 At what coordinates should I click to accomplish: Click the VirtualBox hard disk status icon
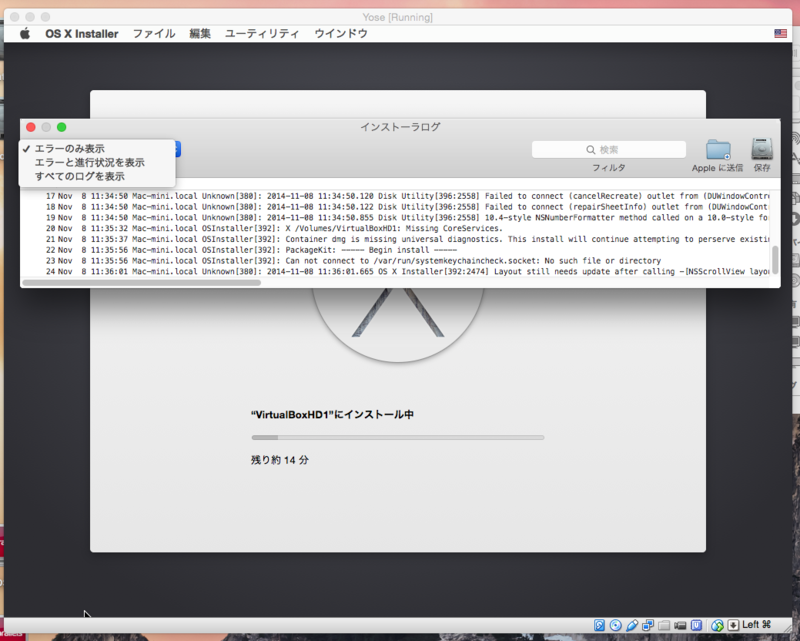[x=599, y=625]
